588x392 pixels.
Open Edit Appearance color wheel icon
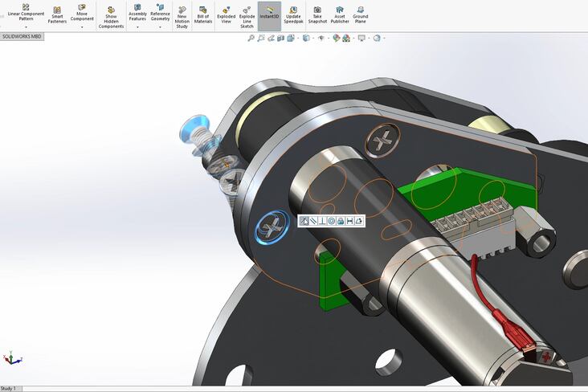[x=337, y=38]
